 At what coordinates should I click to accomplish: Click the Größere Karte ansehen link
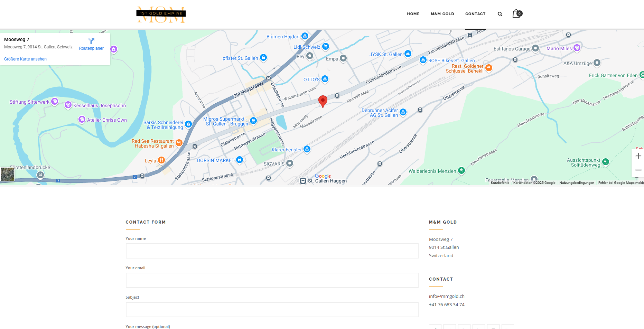[25, 59]
